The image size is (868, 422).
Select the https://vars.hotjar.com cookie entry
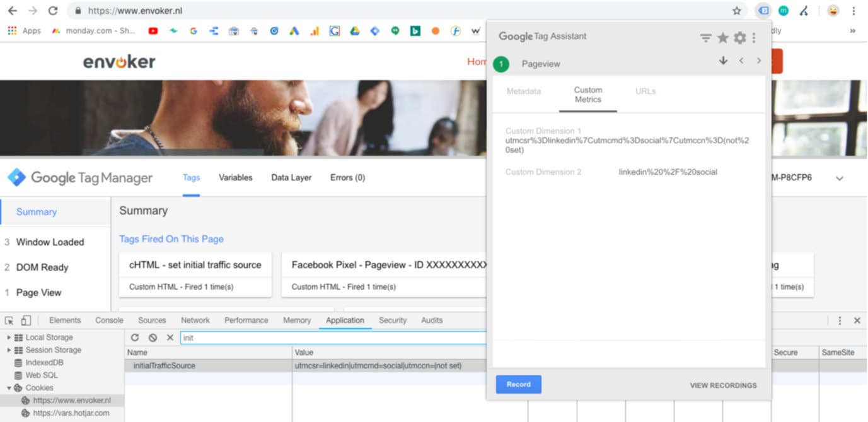point(71,413)
